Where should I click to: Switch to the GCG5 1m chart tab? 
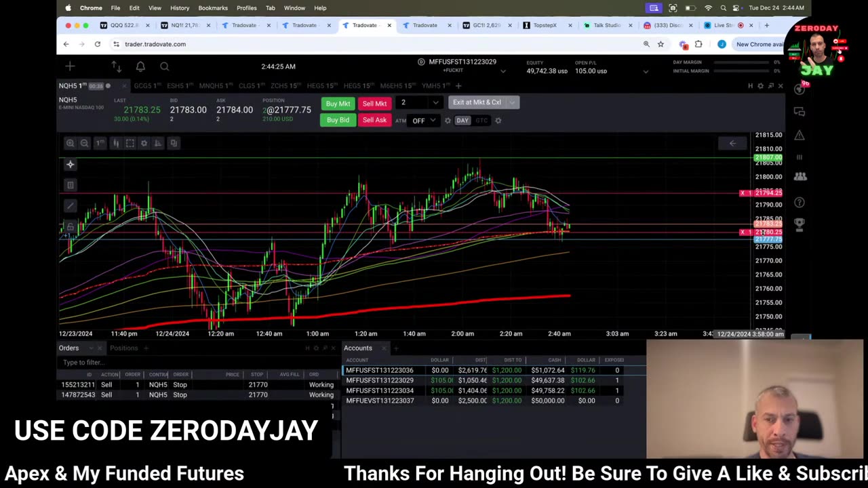(x=146, y=86)
